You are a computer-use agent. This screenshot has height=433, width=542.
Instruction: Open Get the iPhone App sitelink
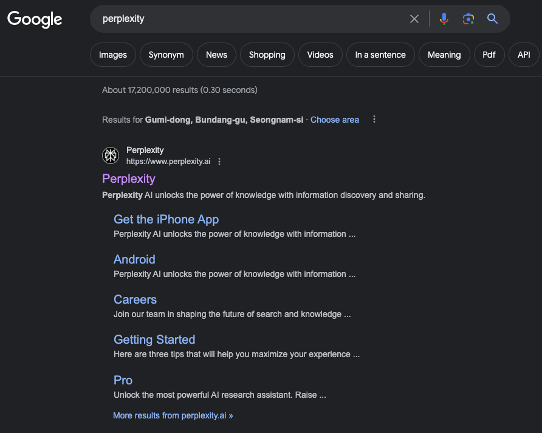click(166, 219)
